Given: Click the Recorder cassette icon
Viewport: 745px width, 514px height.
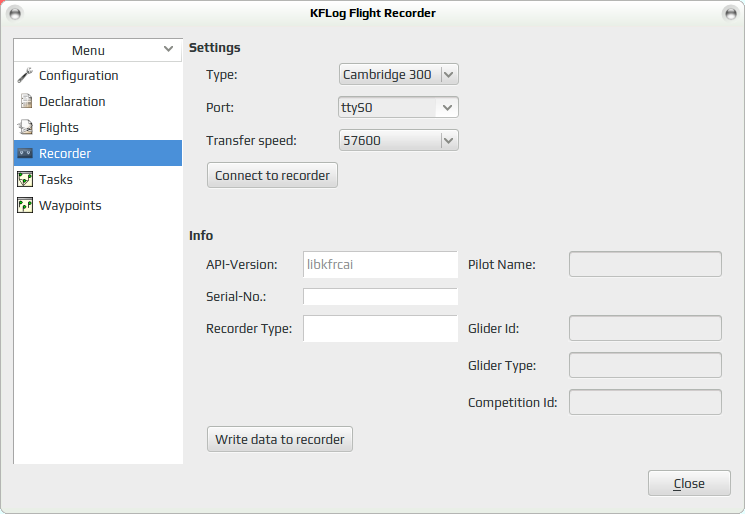Looking at the screenshot, I should point(25,153).
